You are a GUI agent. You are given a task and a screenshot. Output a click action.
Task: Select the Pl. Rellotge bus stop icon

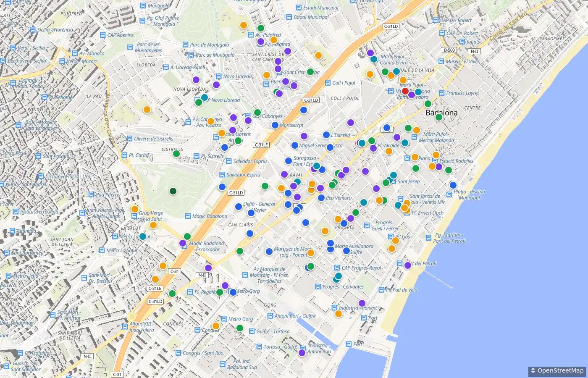tap(44, 97)
